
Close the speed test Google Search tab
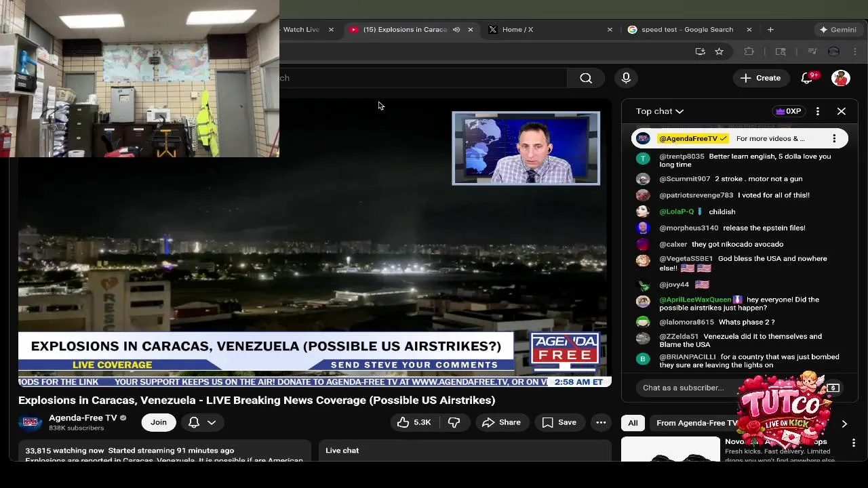(x=749, y=30)
